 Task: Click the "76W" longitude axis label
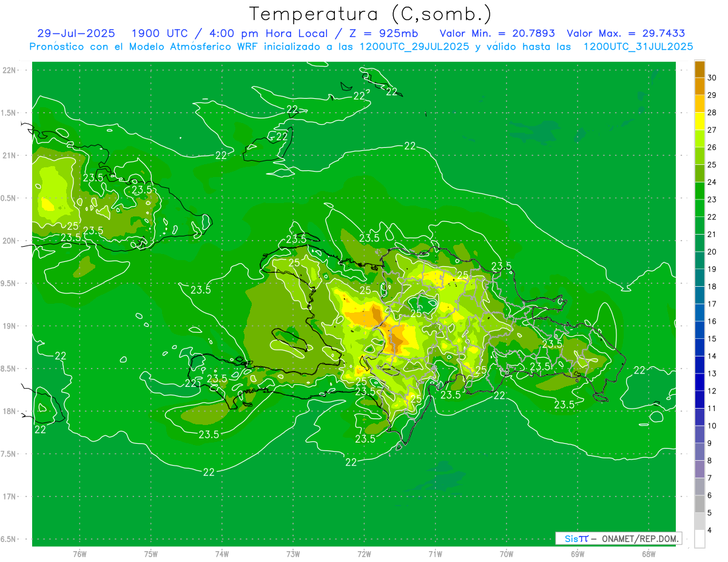pos(79,554)
